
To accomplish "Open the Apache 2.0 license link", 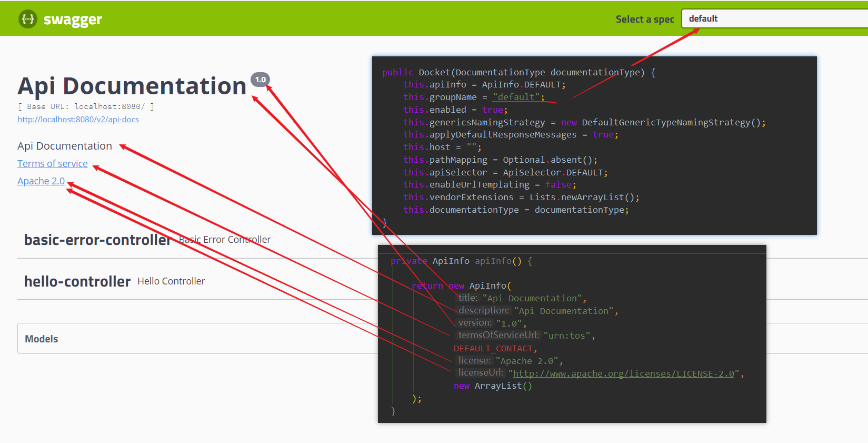I will 41,181.
